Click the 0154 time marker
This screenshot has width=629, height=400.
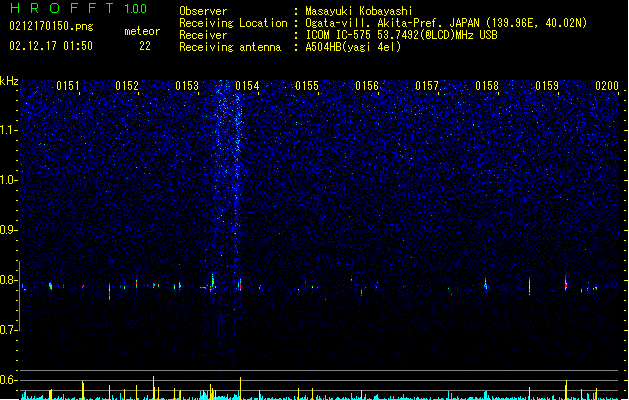pos(247,86)
